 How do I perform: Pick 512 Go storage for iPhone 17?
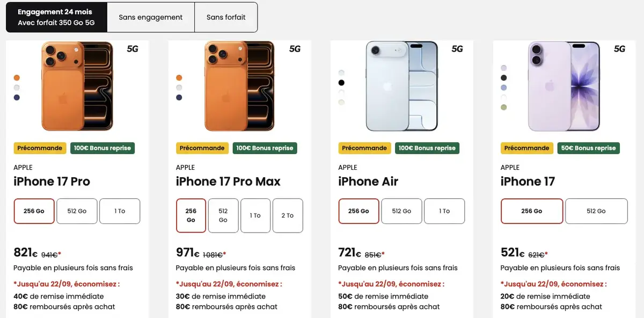(596, 211)
